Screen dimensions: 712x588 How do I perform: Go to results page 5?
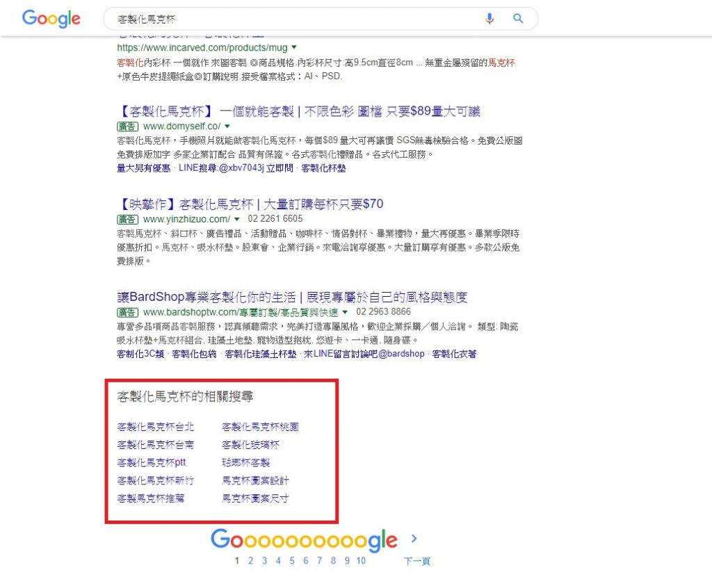click(291, 561)
